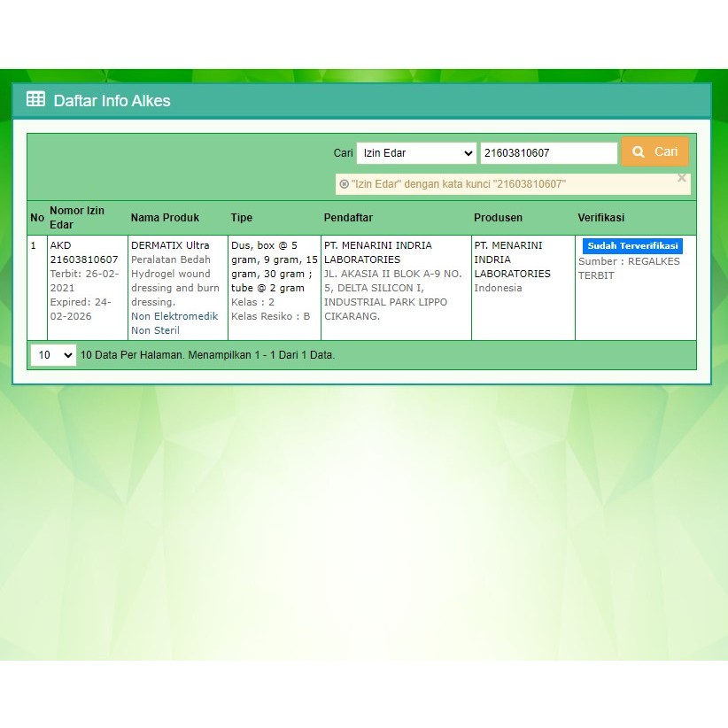Click the Kelas : 2 text
Image resolution: width=728 pixels, height=728 pixels.
click(x=252, y=302)
